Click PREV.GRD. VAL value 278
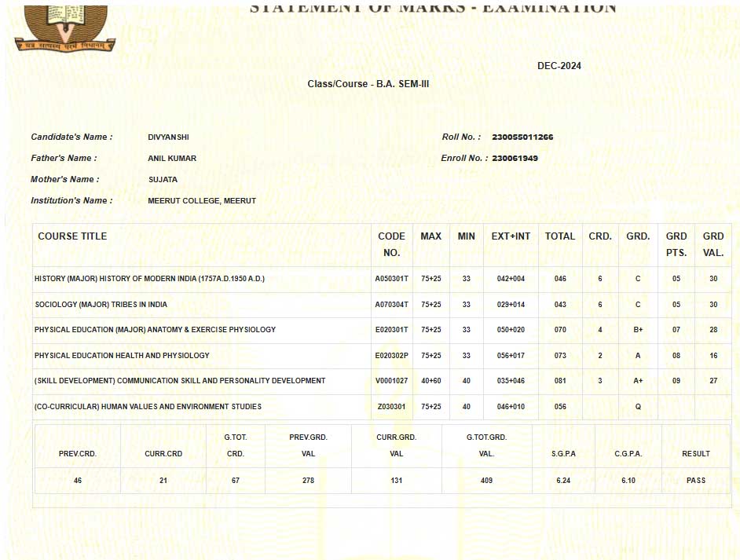The height and width of the screenshot is (560, 740). (x=308, y=481)
